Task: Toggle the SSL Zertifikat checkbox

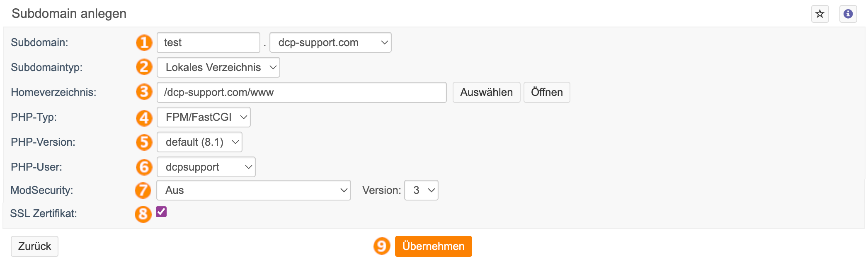Action: point(161,212)
